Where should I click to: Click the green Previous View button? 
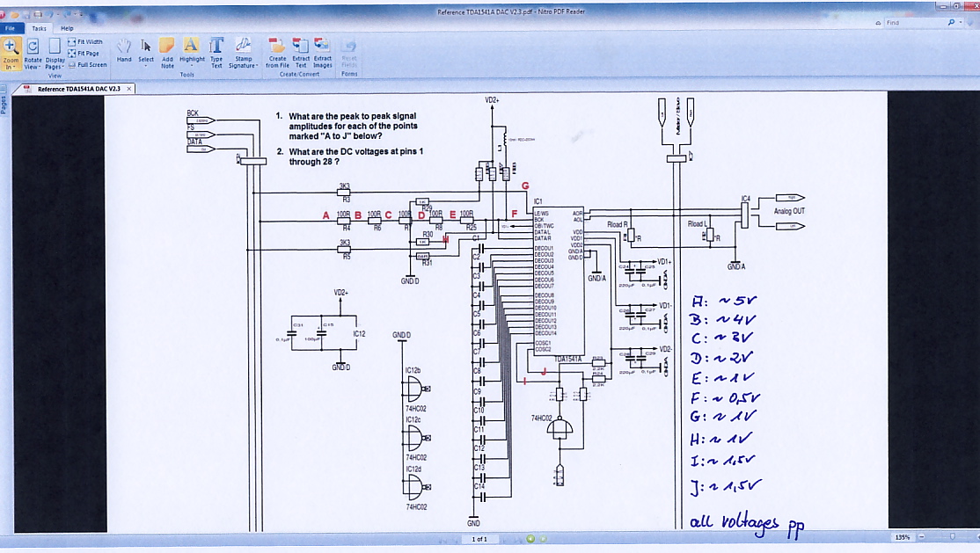pos(530,539)
